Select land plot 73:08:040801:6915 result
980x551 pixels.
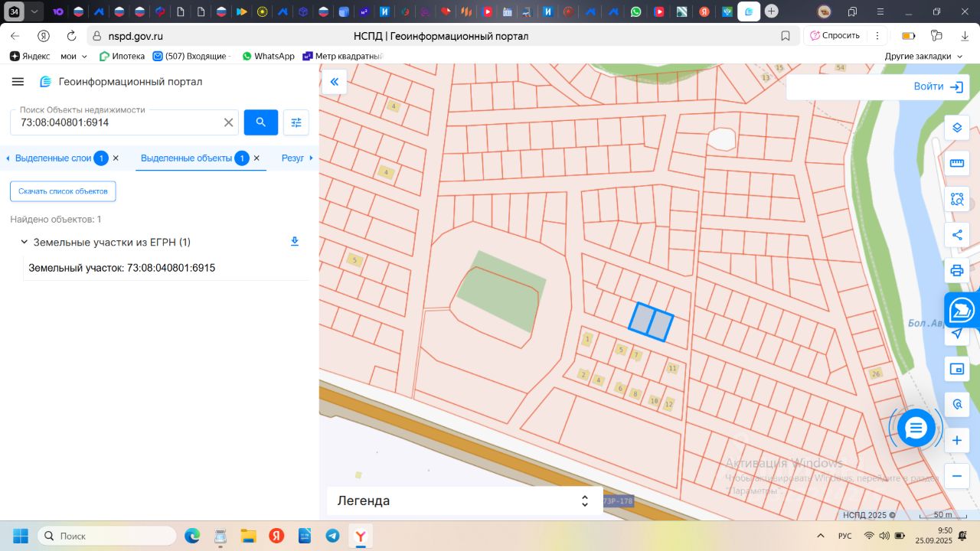click(x=122, y=268)
